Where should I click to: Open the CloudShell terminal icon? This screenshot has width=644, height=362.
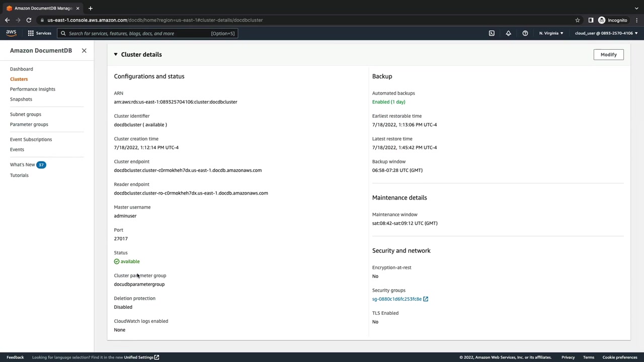point(492,33)
